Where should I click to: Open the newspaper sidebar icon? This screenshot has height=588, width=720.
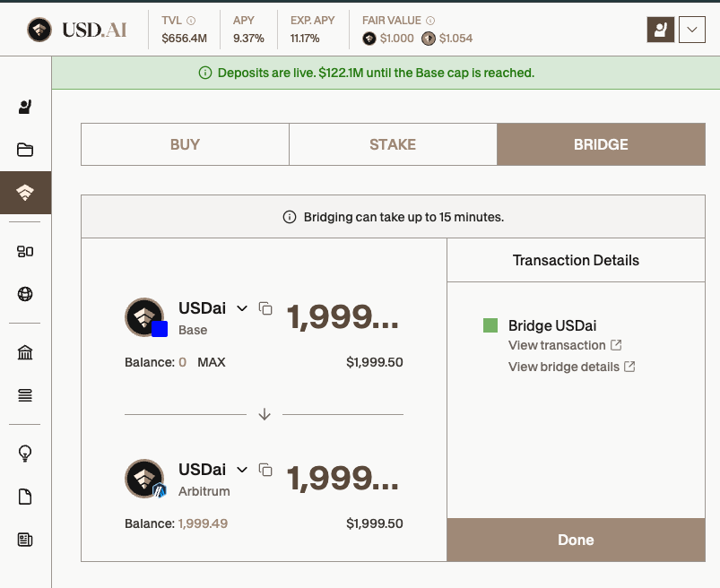(25, 540)
